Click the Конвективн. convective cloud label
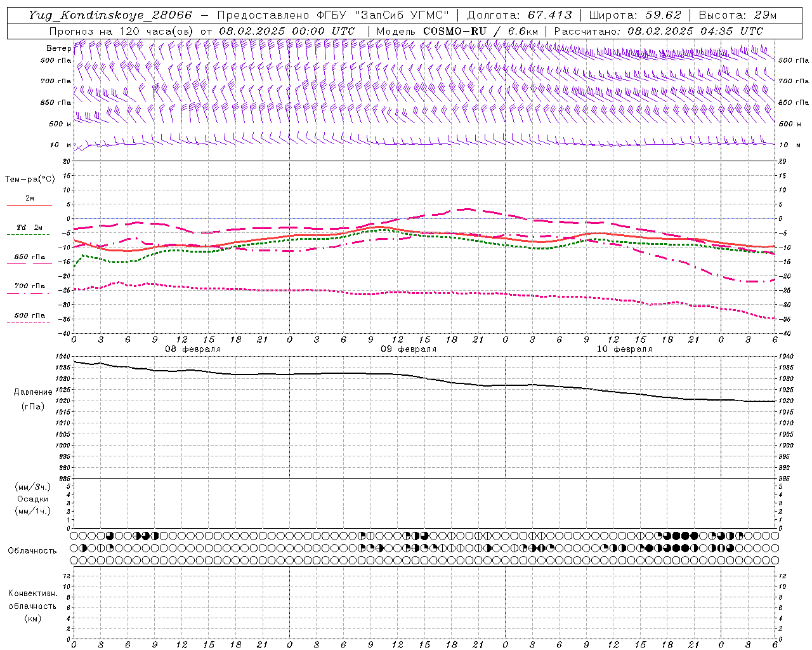 (x=32, y=594)
